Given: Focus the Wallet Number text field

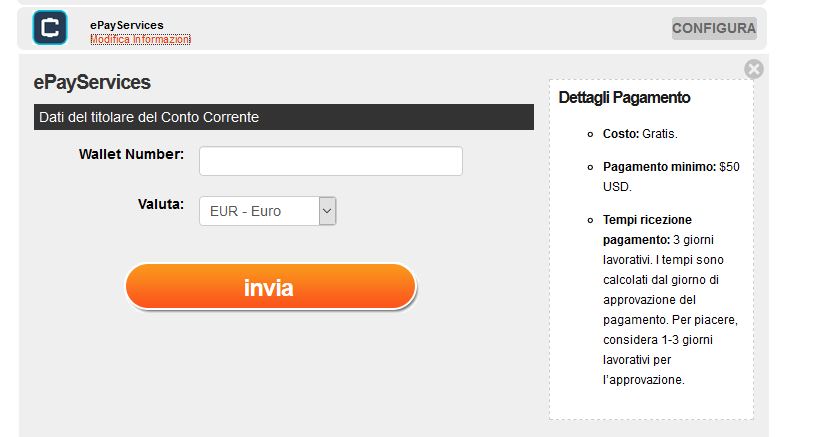Looking at the screenshot, I should click(331, 161).
